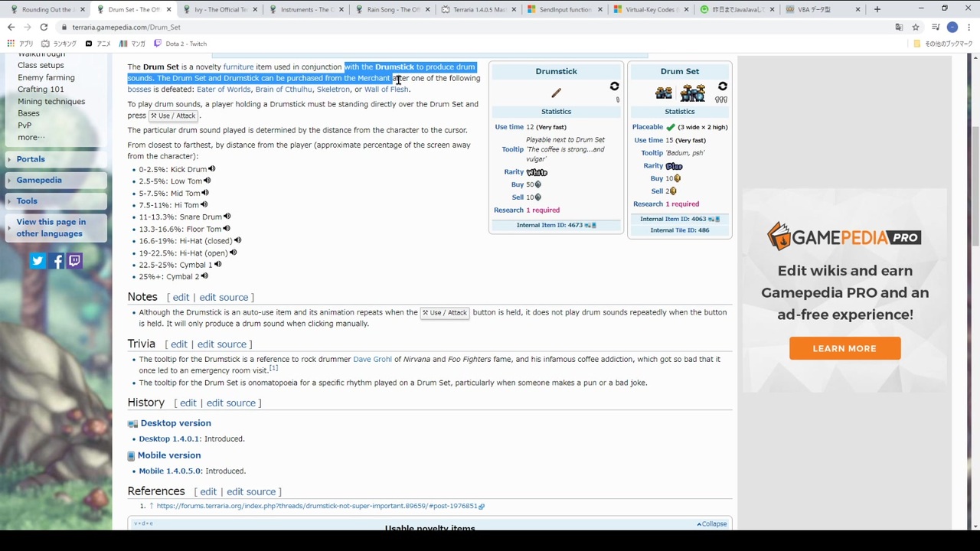Open the Chrome profile avatar
The image size is (980, 551).
tap(952, 27)
